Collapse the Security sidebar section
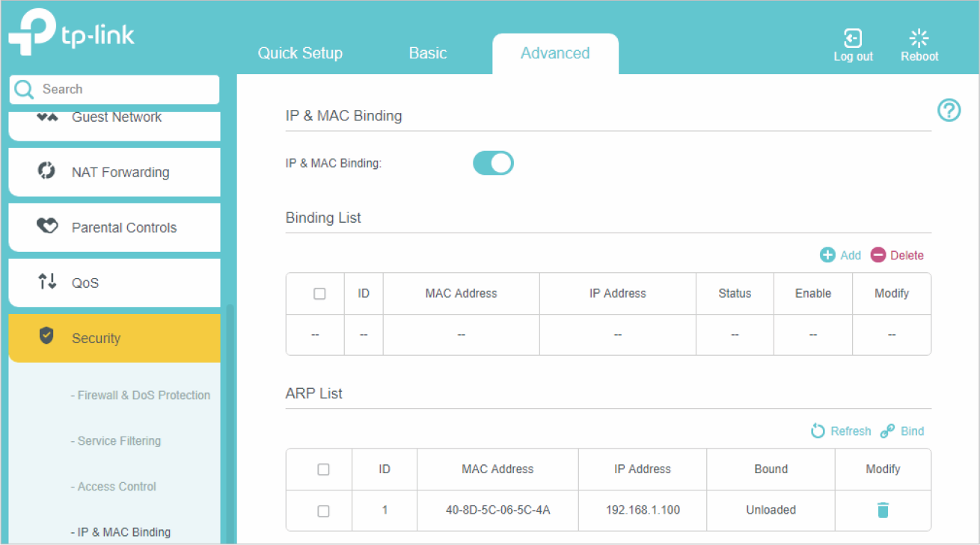Viewport: 980px width, 545px height. [114, 338]
